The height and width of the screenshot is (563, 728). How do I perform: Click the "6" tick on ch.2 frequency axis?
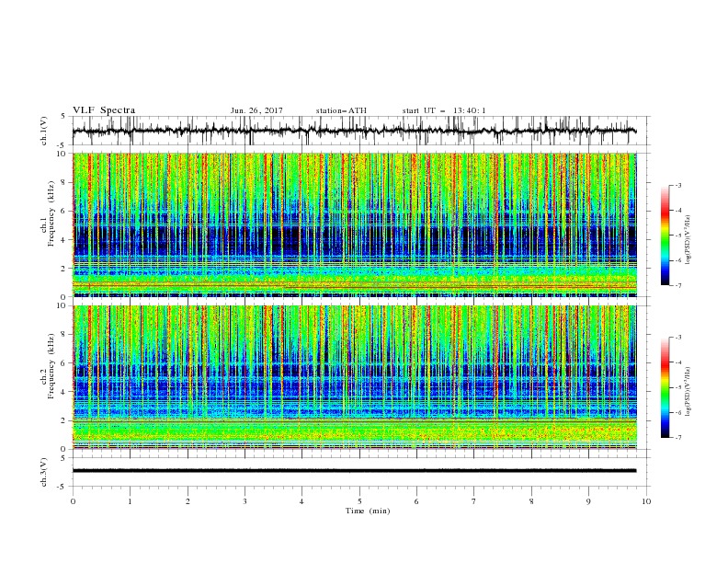point(63,363)
